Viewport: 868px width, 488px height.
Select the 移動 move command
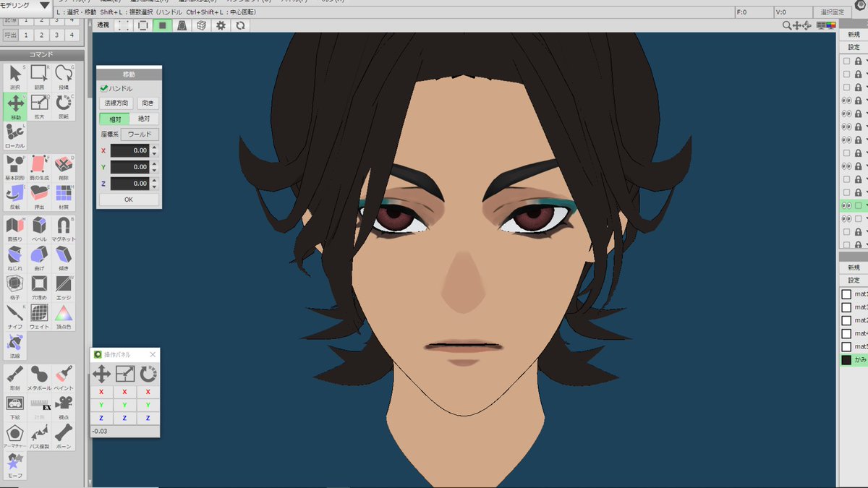[15, 106]
